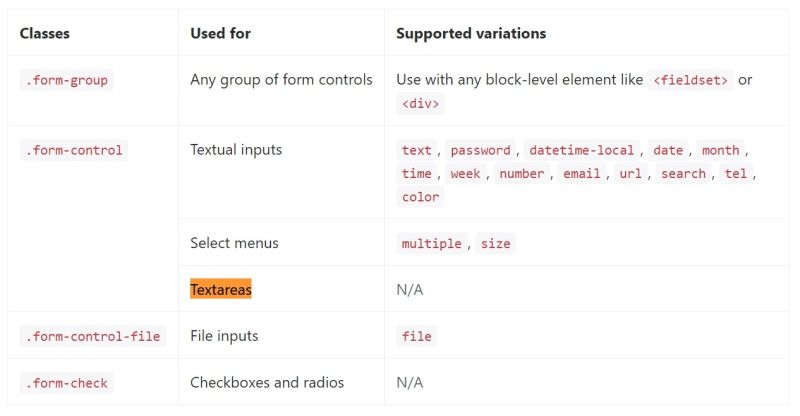This screenshot has width=800, height=416.
Task: Click the color code badge
Action: 420,197
